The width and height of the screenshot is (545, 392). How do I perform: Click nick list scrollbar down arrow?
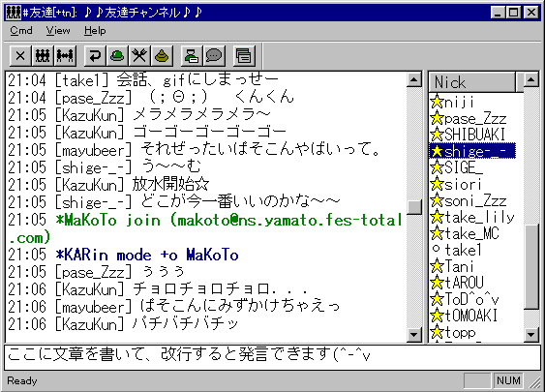tap(530, 335)
